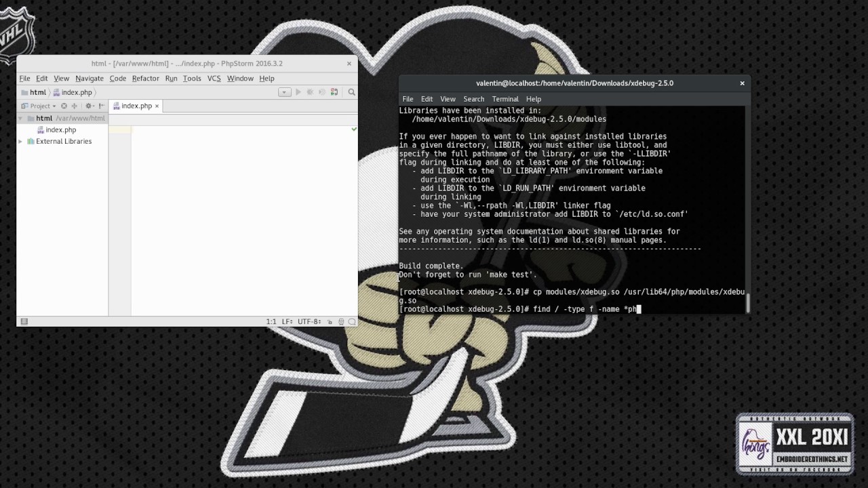The image size is (868, 488).
Task: Open Search Everywhere magnifier icon
Action: click(x=351, y=92)
